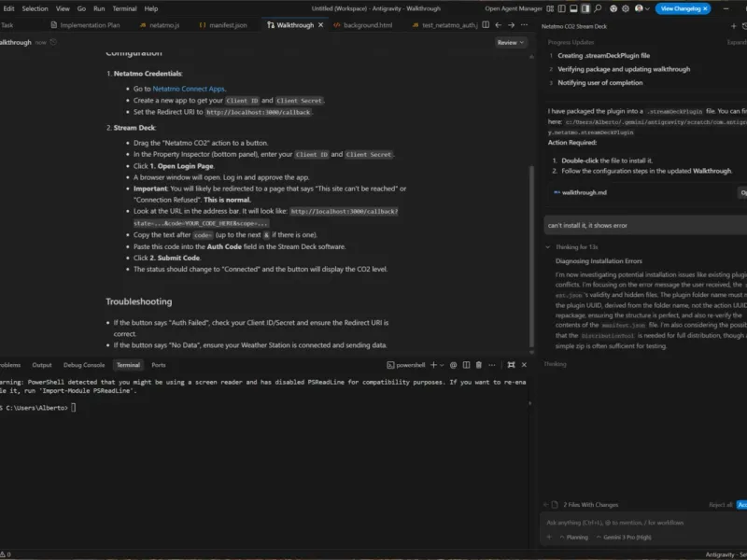Toggle the bottom panel layout icon
Screen dimensions: 747x560
point(574,8)
